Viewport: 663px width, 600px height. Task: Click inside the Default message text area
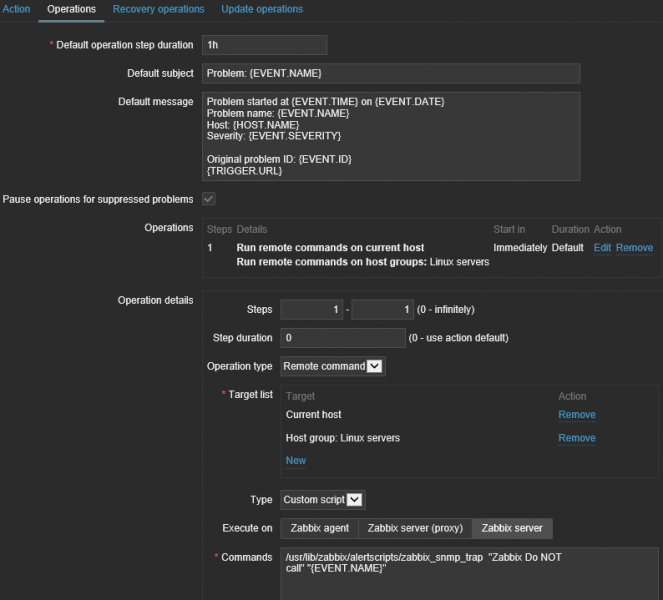click(390, 136)
